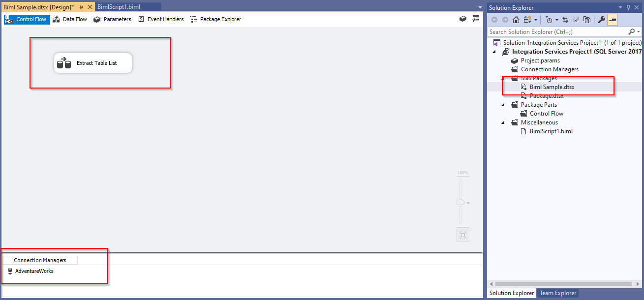Click the Solution node icon in the tree
The height and width of the screenshot is (300, 644).
[497, 43]
